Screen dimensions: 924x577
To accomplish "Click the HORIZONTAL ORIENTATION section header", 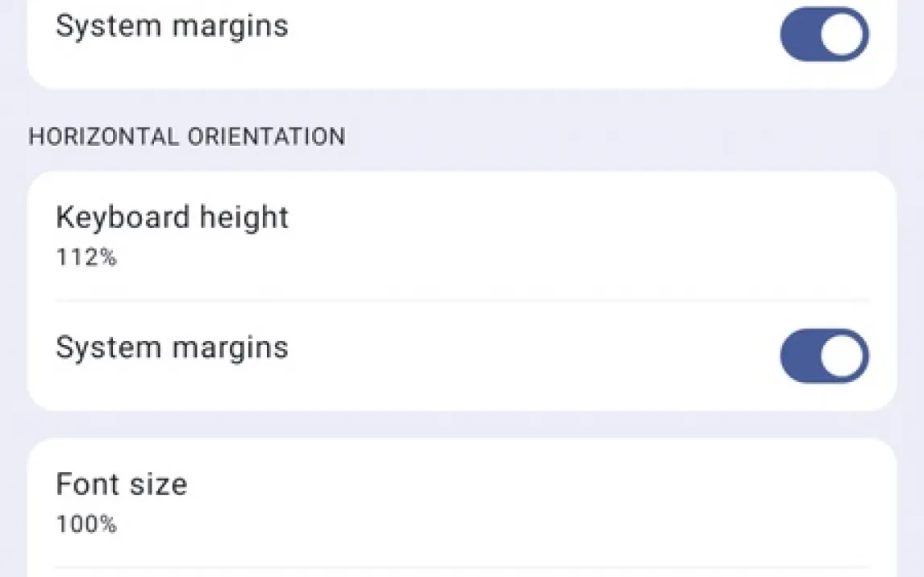I will [187, 137].
